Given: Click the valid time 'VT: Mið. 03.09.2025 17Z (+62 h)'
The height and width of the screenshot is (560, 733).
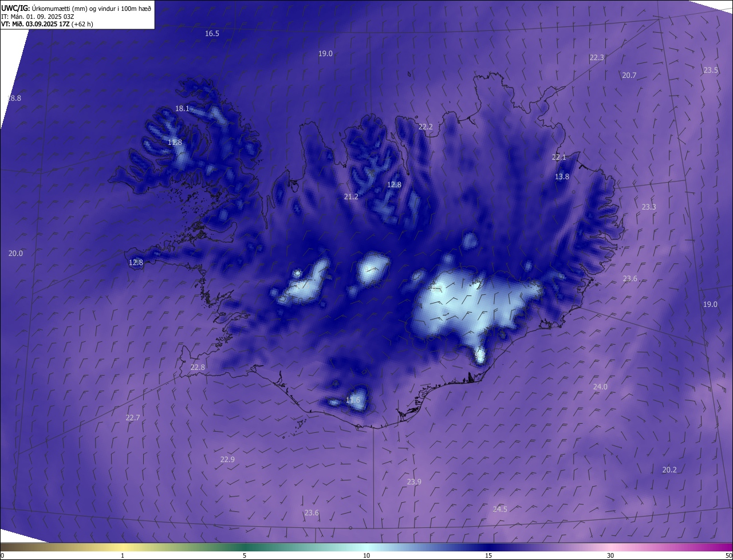Looking at the screenshot, I should click(47, 24).
